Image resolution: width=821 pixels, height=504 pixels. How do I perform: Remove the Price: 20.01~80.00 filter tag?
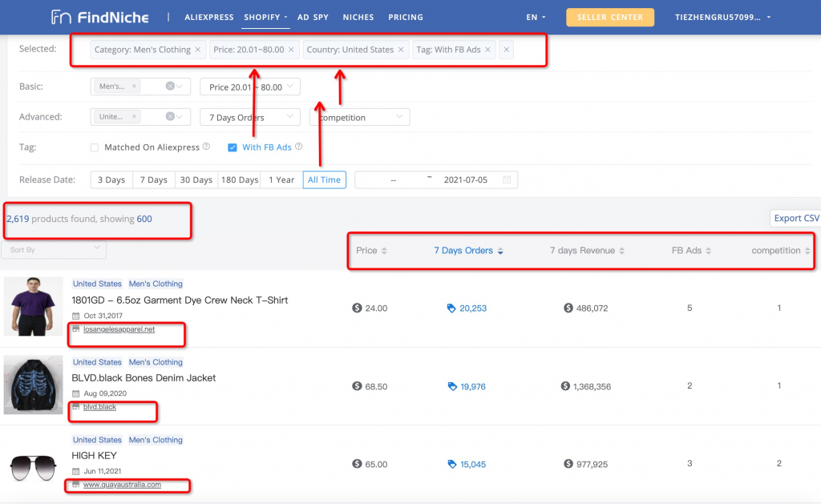[291, 50]
